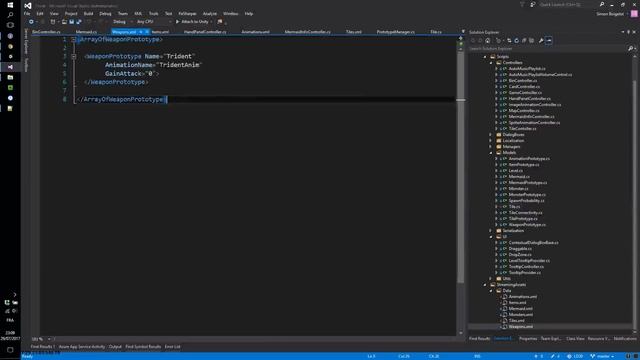
Task: Switch to the Animations.xml editor tab
Action: tap(256, 32)
